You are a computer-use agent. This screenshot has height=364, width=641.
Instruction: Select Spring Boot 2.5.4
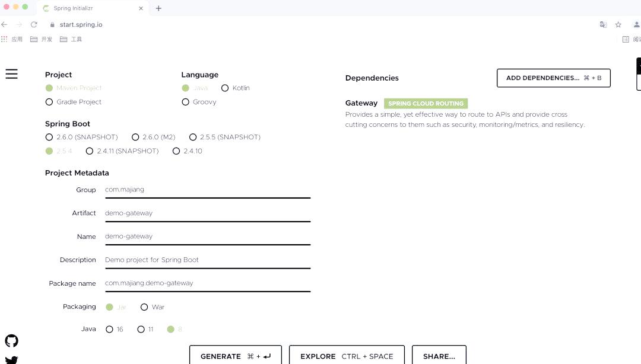pos(58,151)
